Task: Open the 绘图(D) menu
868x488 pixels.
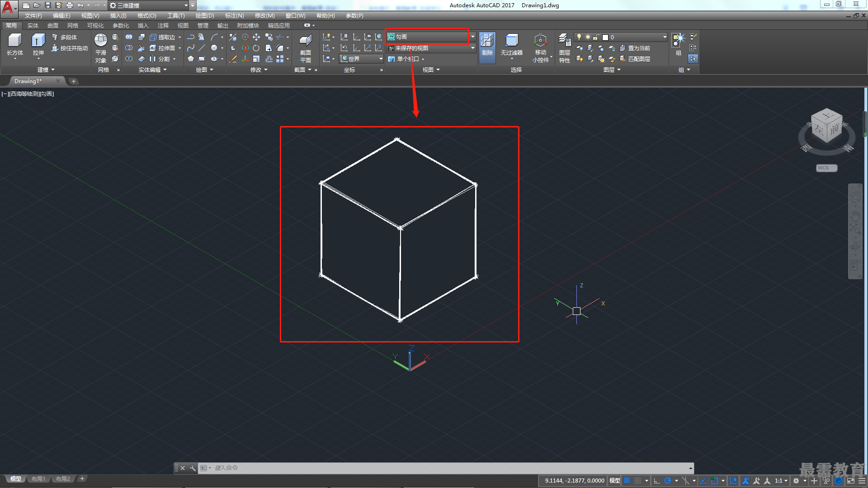Action: pyautogui.click(x=205, y=16)
